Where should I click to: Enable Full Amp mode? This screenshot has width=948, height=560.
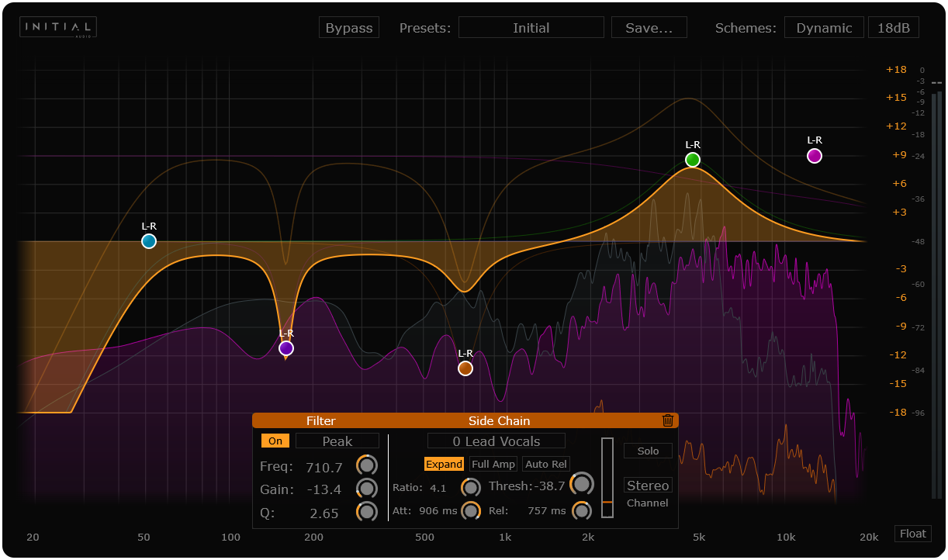pyautogui.click(x=493, y=463)
